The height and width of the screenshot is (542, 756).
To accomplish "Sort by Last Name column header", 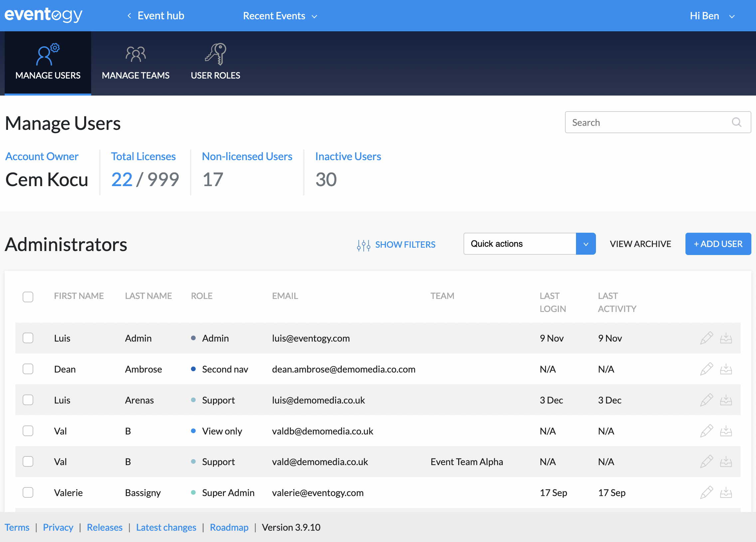I will [148, 296].
